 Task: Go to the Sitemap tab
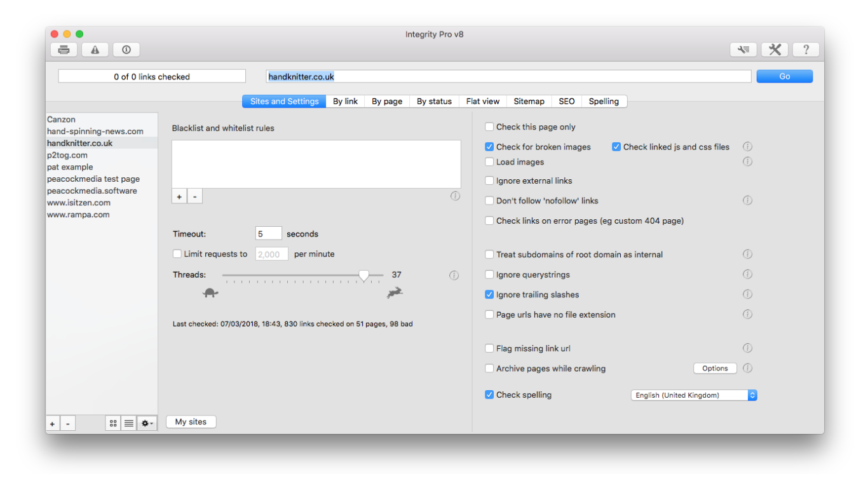tap(529, 102)
